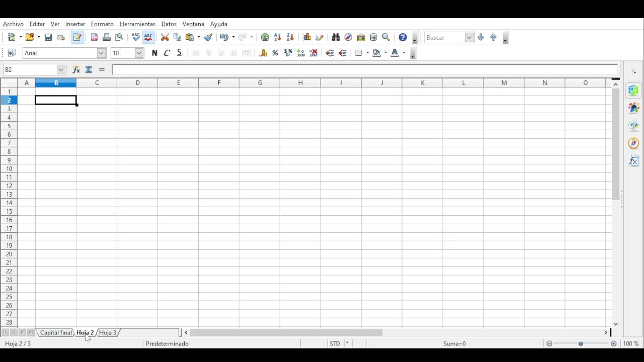Open the Formato menu
Screen dimensions: 644x362
(x=102, y=24)
